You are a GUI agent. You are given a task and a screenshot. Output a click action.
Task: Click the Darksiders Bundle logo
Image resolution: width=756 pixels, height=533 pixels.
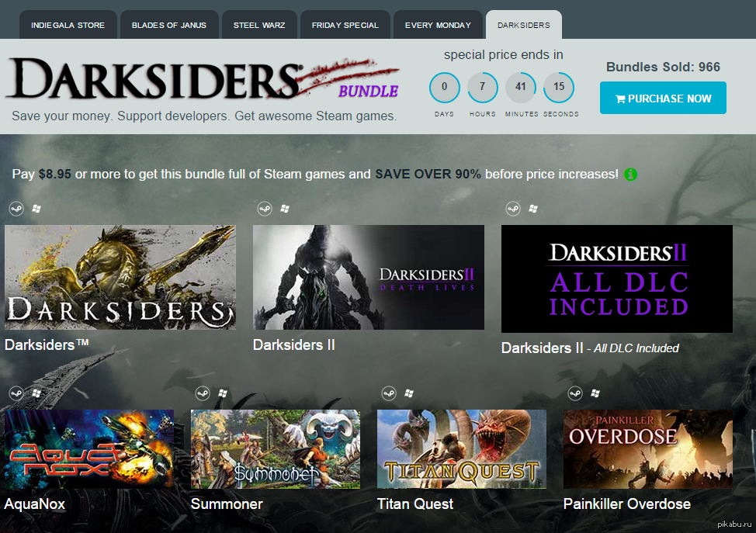pos(202,79)
